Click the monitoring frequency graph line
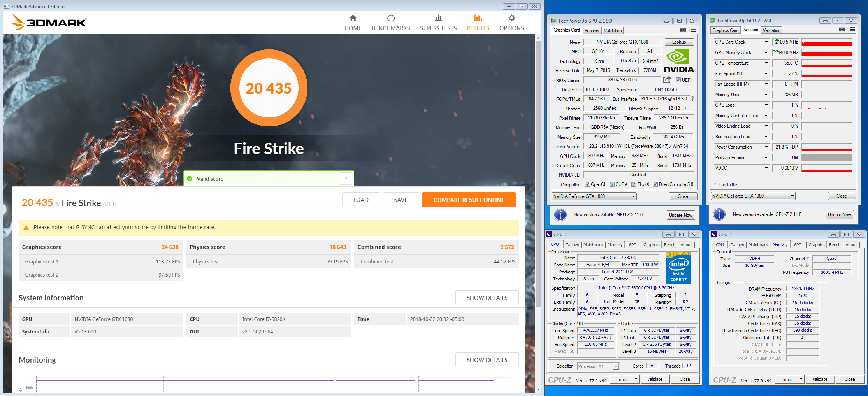 pos(265,380)
